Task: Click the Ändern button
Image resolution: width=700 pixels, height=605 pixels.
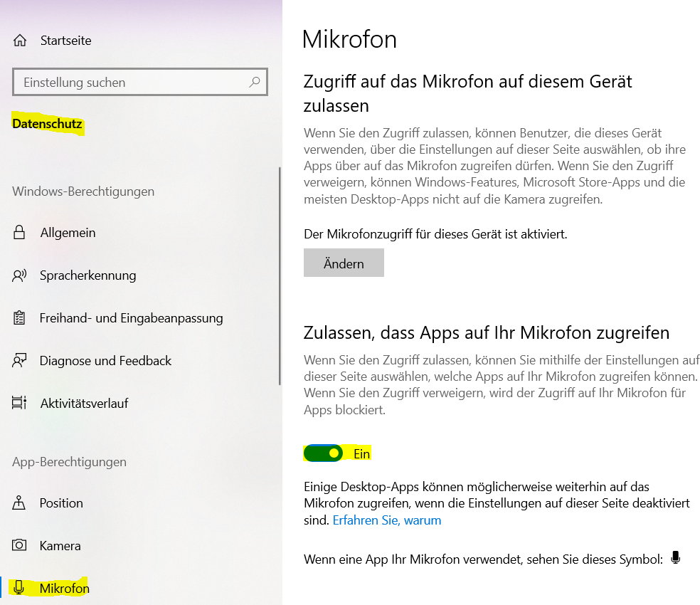Action: tap(344, 263)
